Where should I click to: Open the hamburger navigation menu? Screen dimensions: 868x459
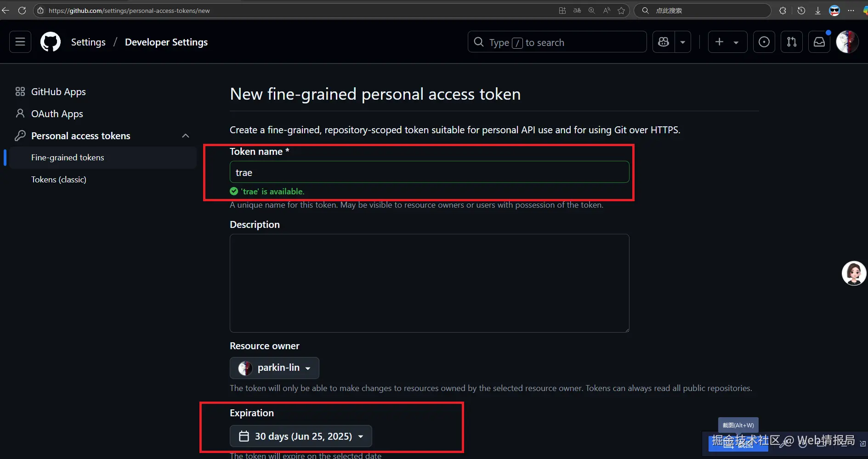[x=20, y=42]
